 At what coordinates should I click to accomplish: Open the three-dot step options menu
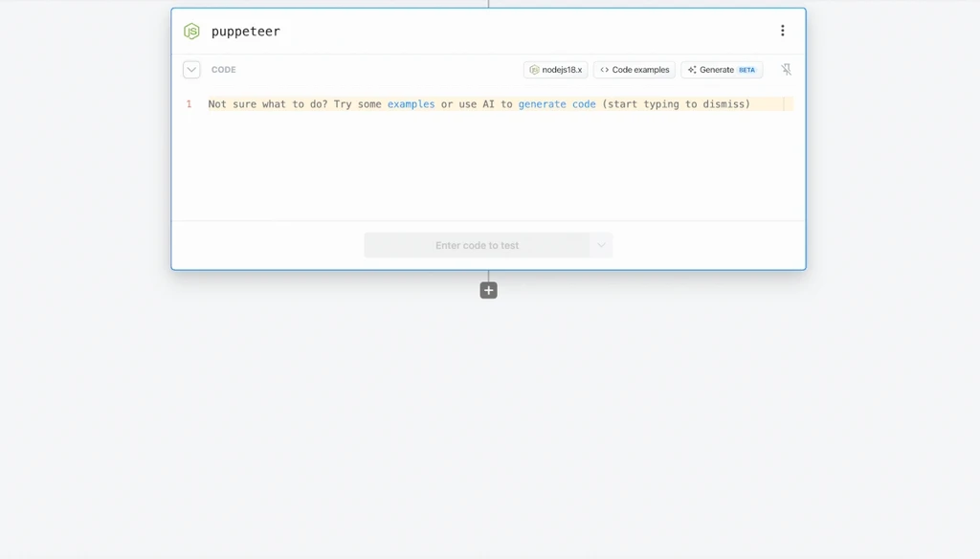click(782, 31)
